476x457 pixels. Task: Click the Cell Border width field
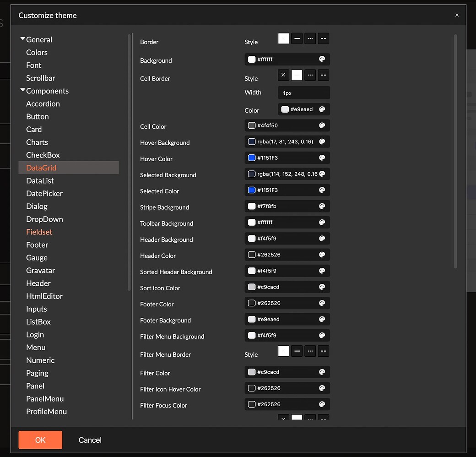pos(303,92)
